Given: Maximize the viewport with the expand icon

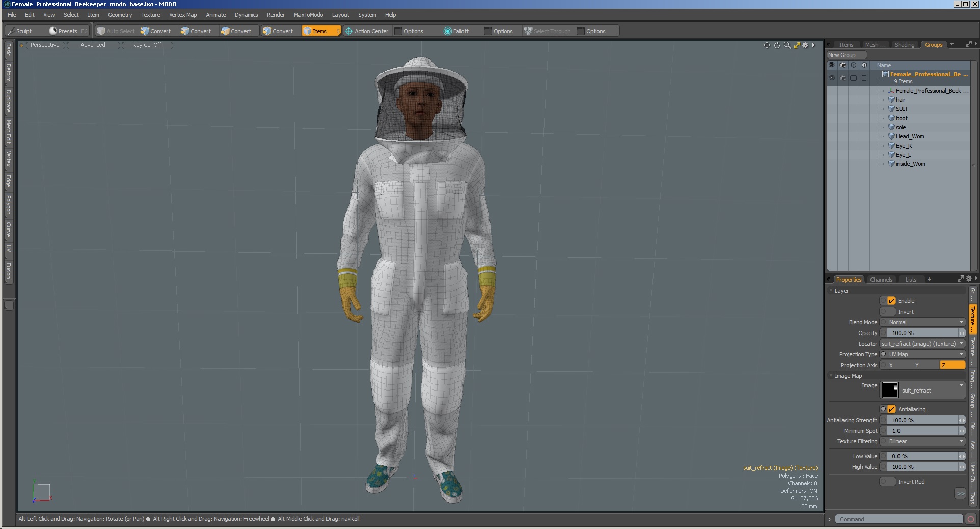Looking at the screenshot, I should (797, 45).
